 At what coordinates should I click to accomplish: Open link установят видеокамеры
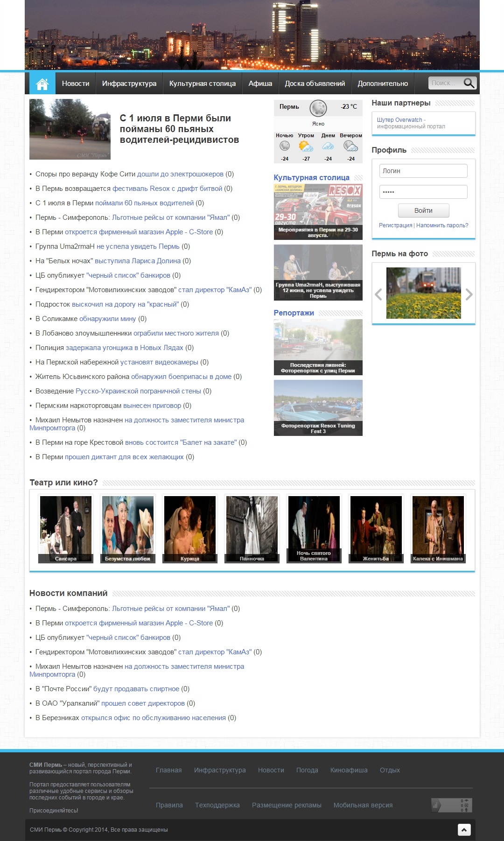pyautogui.click(x=159, y=362)
